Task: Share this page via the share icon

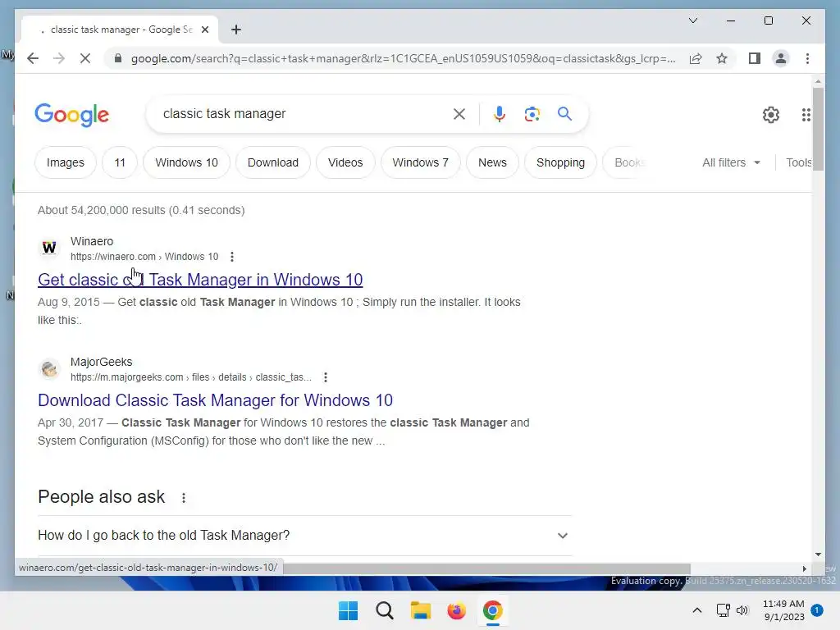Action: [696, 58]
